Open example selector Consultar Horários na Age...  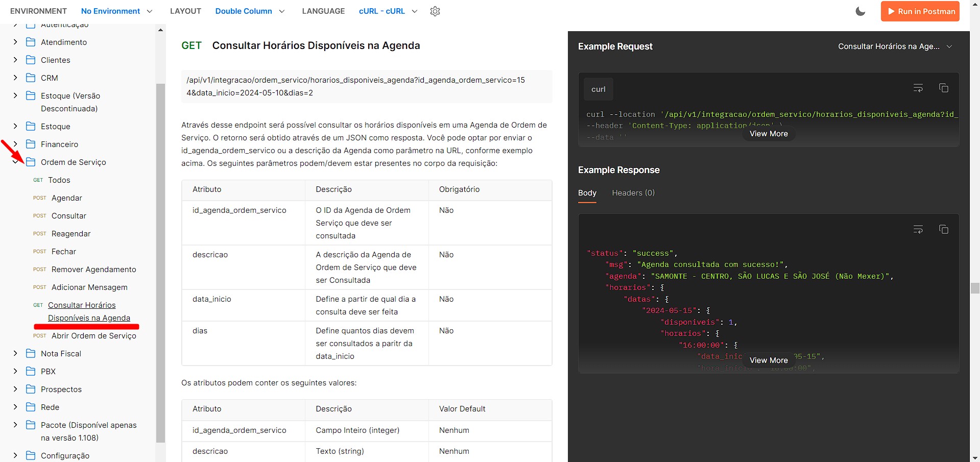[895, 46]
